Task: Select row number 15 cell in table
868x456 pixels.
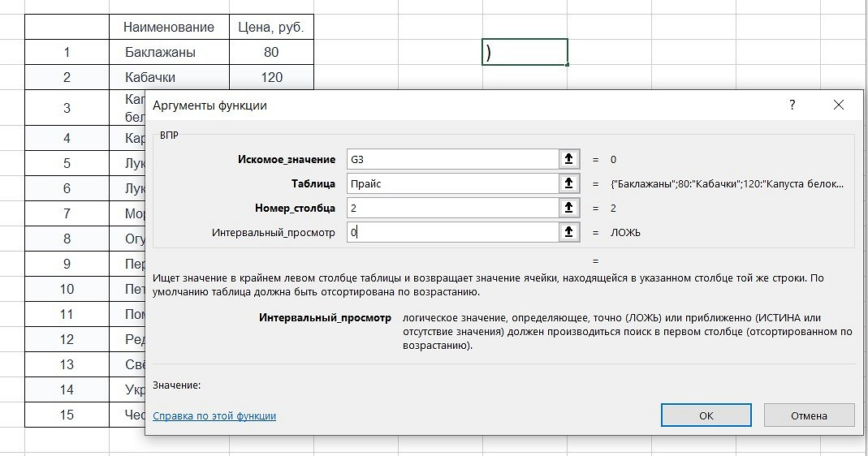Action: (x=67, y=415)
